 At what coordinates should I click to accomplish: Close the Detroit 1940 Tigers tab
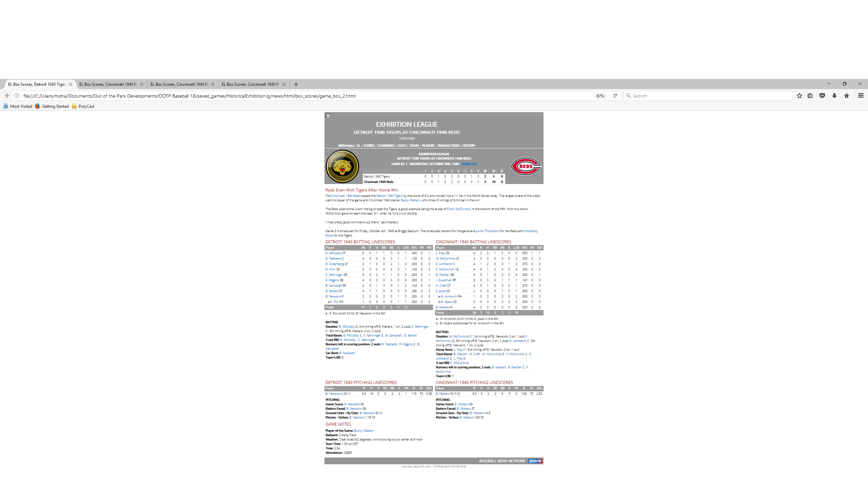click(71, 84)
